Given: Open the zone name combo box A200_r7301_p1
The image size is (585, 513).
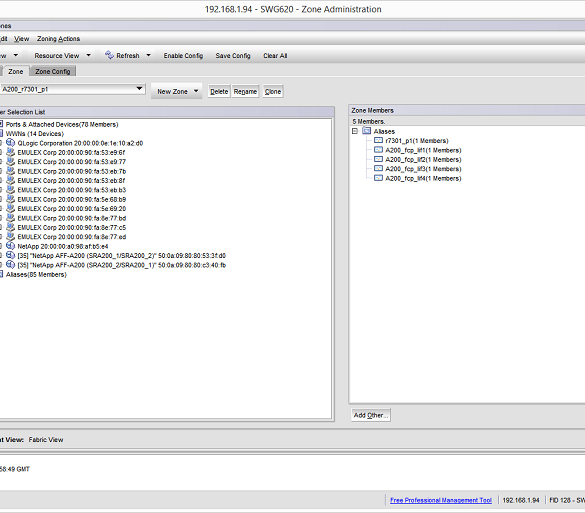Looking at the screenshot, I should pos(139,89).
